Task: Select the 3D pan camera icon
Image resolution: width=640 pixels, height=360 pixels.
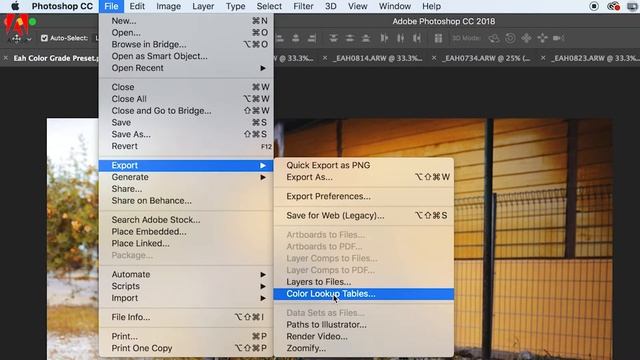Action: (x=526, y=38)
